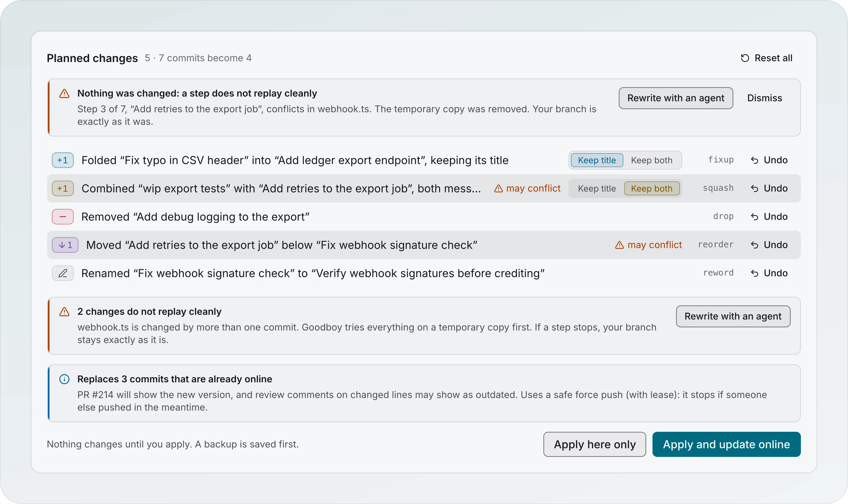Click the row text starting Renamed "Fix webhook signature check"
This screenshot has height=504, width=848.
point(313,273)
